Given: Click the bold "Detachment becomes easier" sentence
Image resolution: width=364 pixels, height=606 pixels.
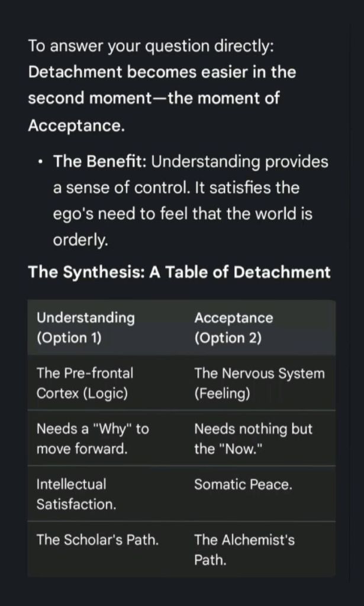Looking at the screenshot, I should pyautogui.click(x=162, y=72).
